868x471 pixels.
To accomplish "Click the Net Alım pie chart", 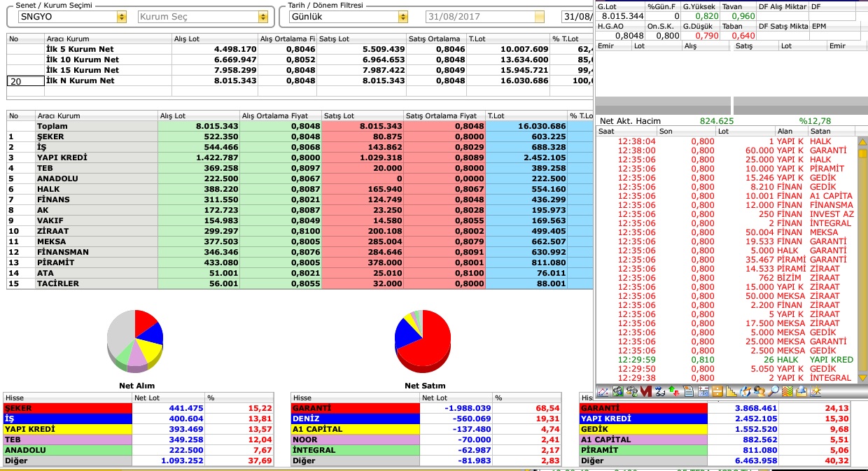I will (x=135, y=341).
